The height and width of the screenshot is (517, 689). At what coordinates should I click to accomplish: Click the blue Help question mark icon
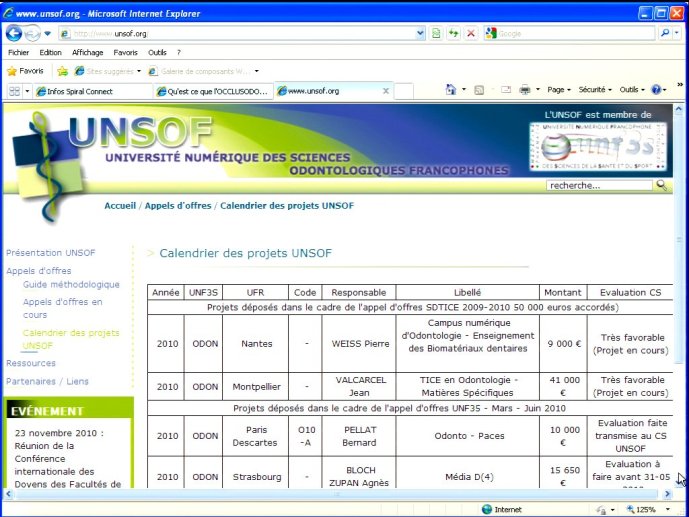pyautogui.click(x=656, y=90)
